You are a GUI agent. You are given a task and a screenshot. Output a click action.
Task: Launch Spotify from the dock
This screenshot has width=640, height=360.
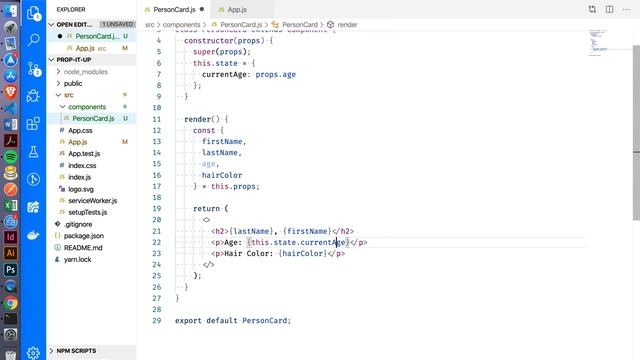(11, 157)
